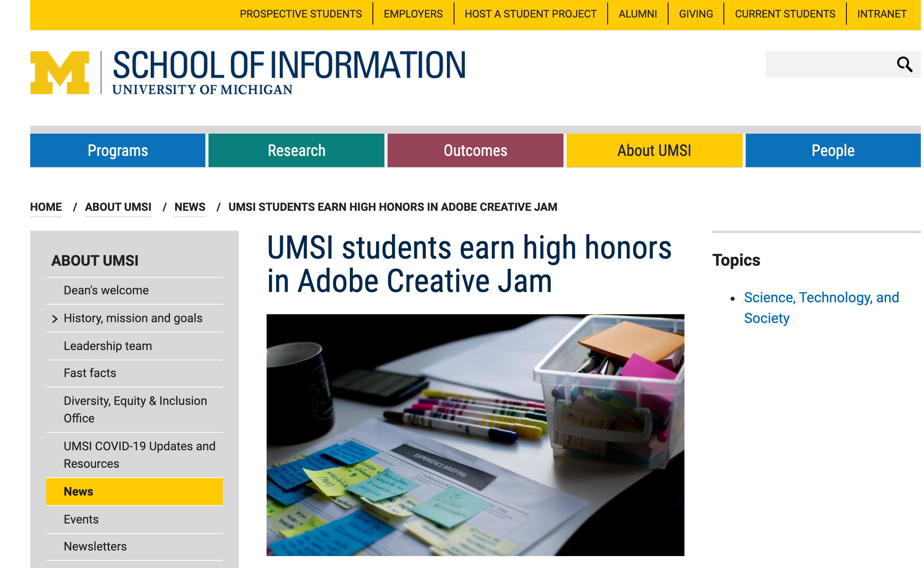This screenshot has height=568, width=924.
Task: Click HOME in the breadcrumb trail
Action: tap(46, 207)
